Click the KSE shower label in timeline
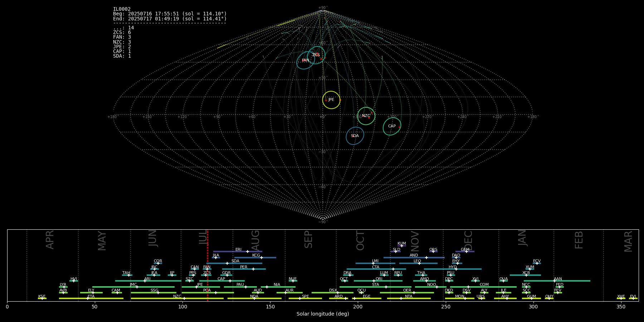 pos(42,297)
